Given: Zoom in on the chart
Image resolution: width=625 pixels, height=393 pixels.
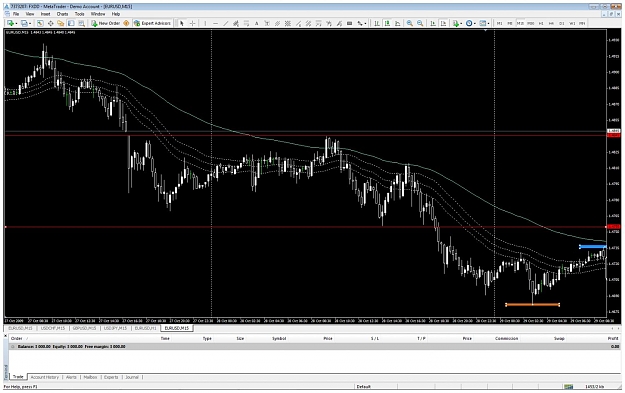Looking at the screenshot, I should [x=409, y=23].
